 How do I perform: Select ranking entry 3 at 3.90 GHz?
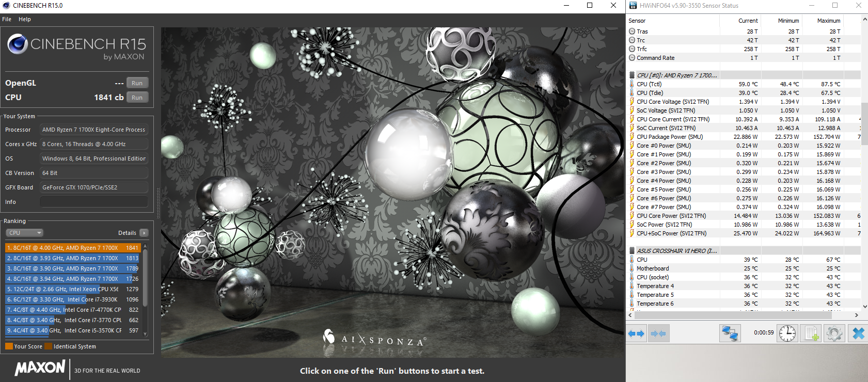(73, 268)
